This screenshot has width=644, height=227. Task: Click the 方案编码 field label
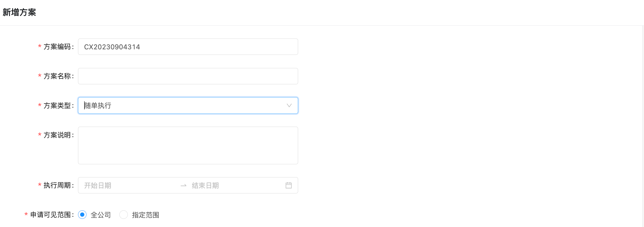pyautogui.click(x=57, y=47)
